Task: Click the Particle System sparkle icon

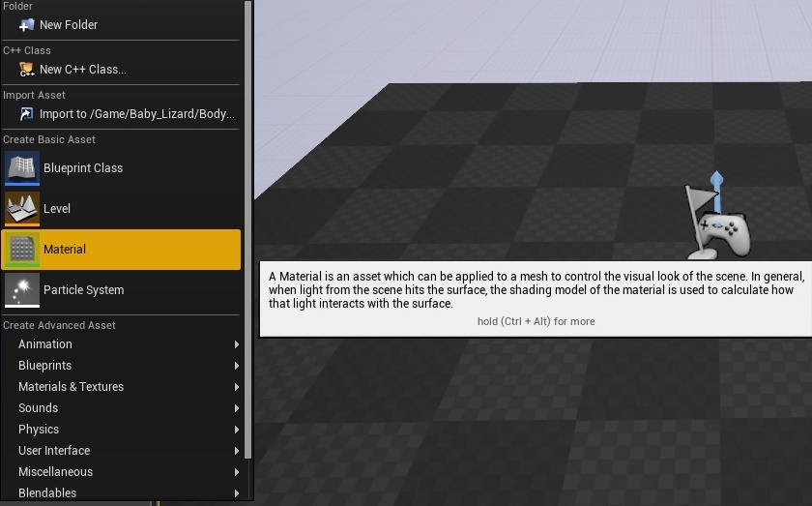Action: coord(21,290)
